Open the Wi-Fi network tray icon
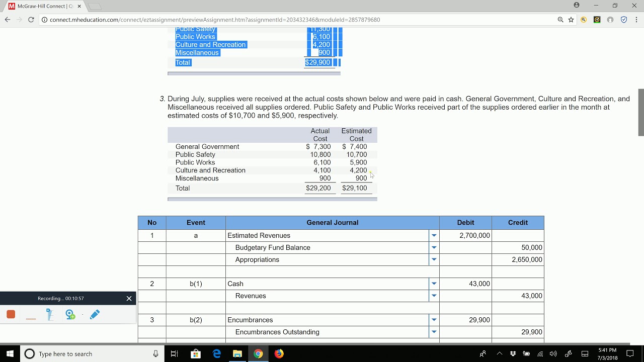Screen dimensions: 644x362 coord(540,354)
